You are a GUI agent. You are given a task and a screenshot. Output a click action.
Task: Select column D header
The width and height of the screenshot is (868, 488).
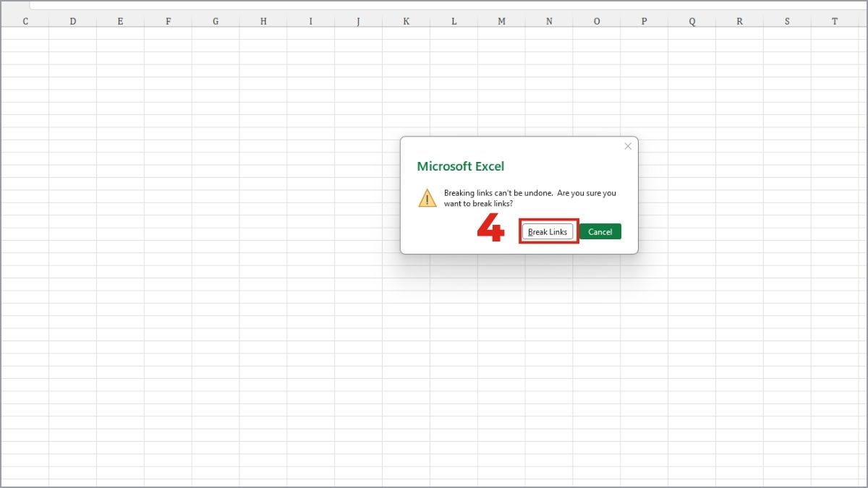(73, 22)
